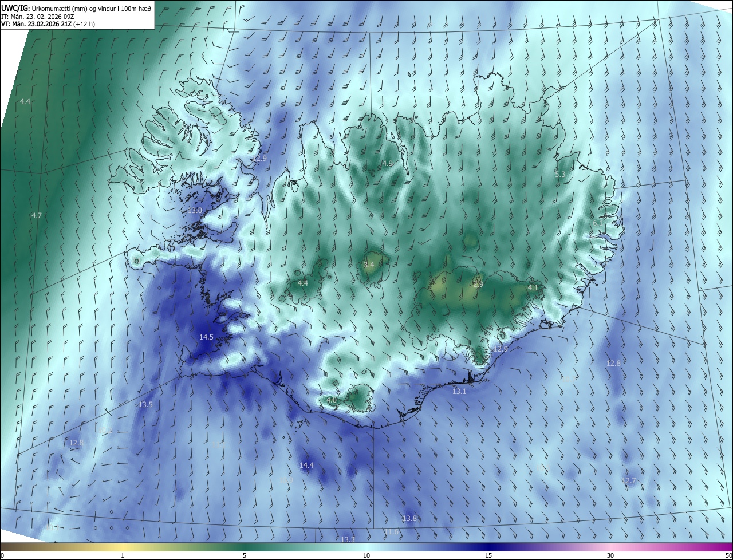733x560 pixels.
Task: Click the '1' tick on the color scale
Action: tap(123, 555)
